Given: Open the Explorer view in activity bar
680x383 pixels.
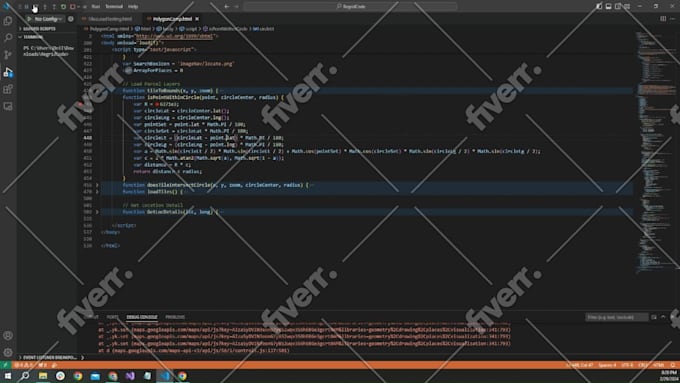Looking at the screenshot, I should click(8, 21).
